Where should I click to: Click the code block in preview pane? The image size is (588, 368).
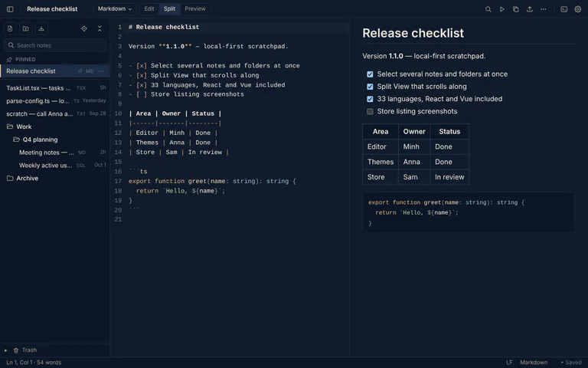point(469,212)
